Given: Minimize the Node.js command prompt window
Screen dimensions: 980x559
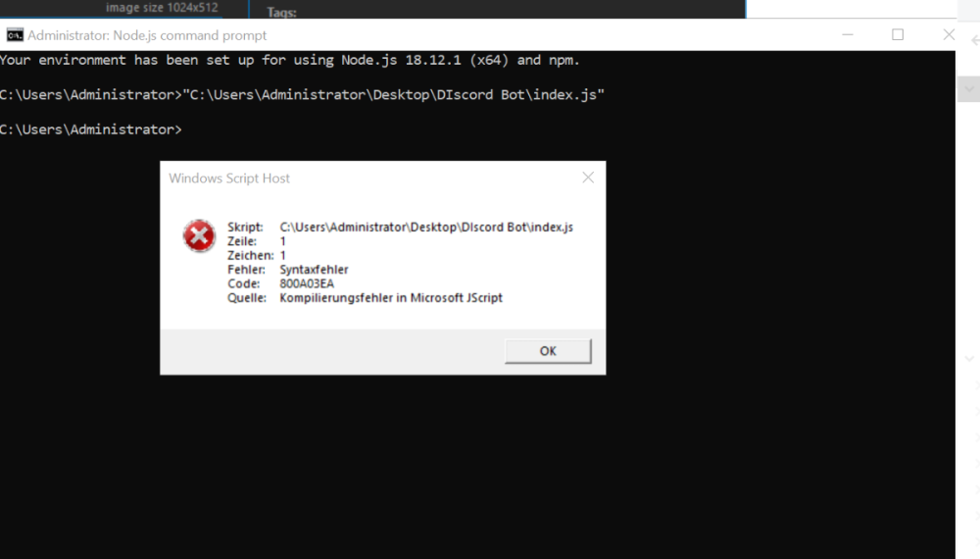Looking at the screenshot, I should (x=847, y=34).
